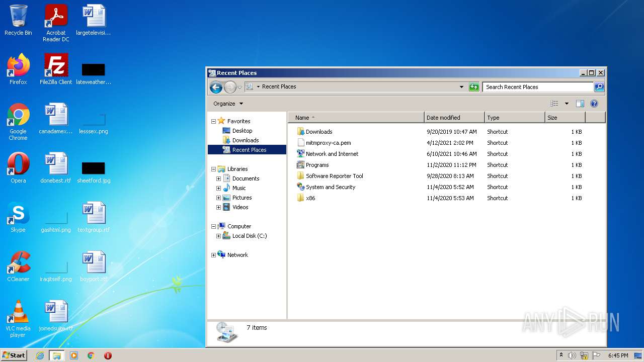Toggle the preview pane button
This screenshot has height=362, width=644.
580,104
